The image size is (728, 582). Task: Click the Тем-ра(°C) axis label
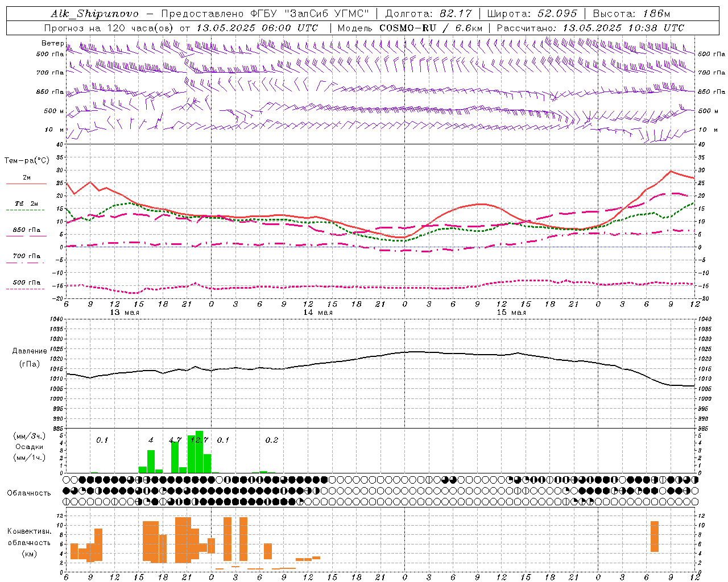27,161
